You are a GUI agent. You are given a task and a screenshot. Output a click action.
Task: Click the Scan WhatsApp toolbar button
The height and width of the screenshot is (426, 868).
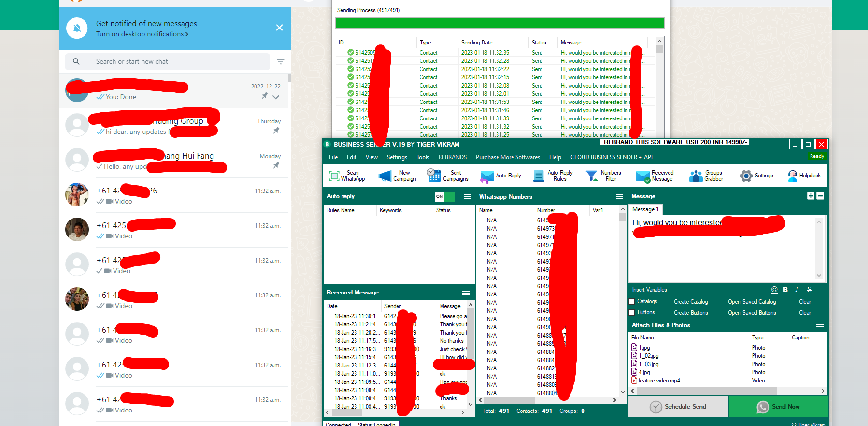tap(347, 176)
